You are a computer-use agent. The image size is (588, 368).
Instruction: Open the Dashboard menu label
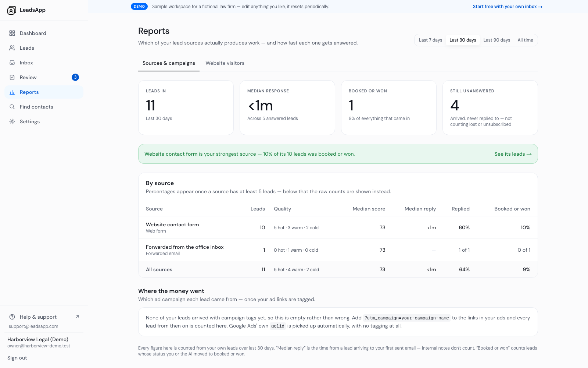33,33
